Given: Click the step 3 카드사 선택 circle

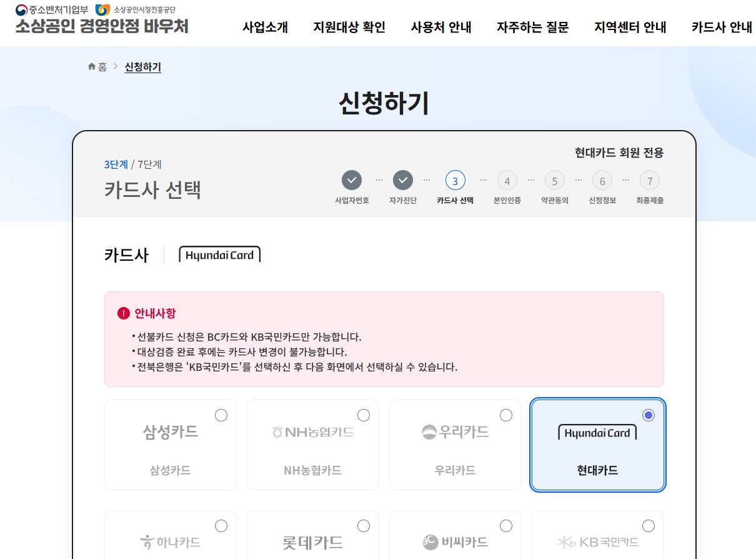Looking at the screenshot, I should (x=455, y=181).
